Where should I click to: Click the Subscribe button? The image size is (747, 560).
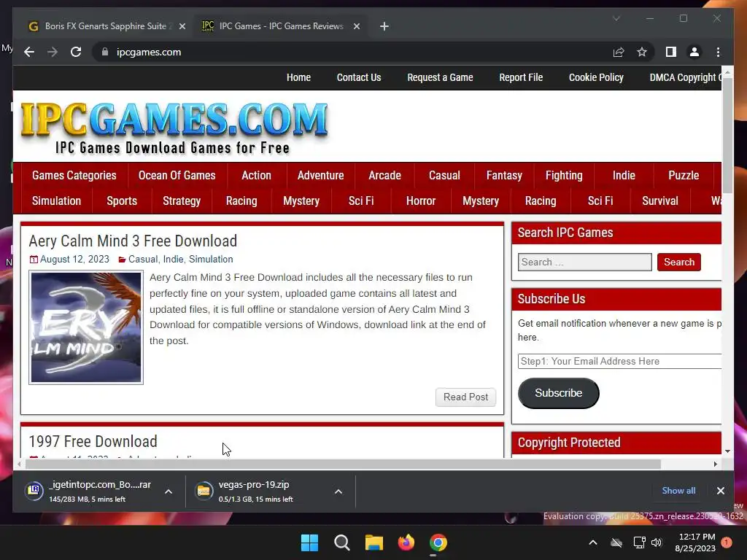(558, 393)
